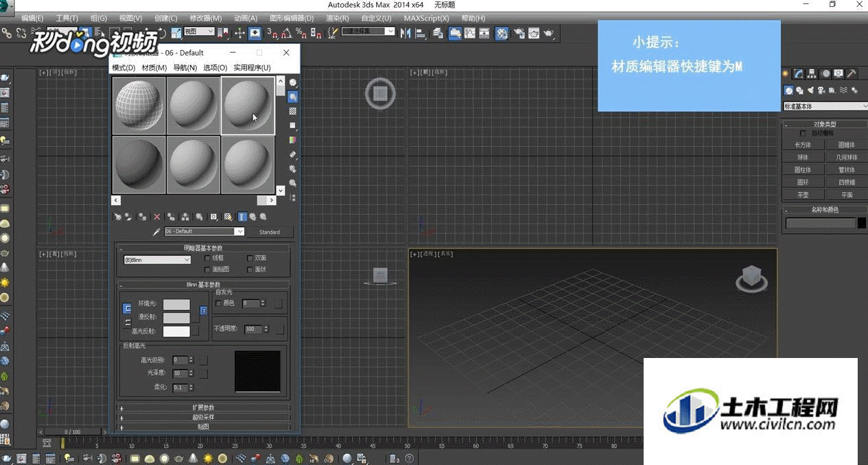Select the Lights category icon
The image size is (868, 465).
point(811,90)
